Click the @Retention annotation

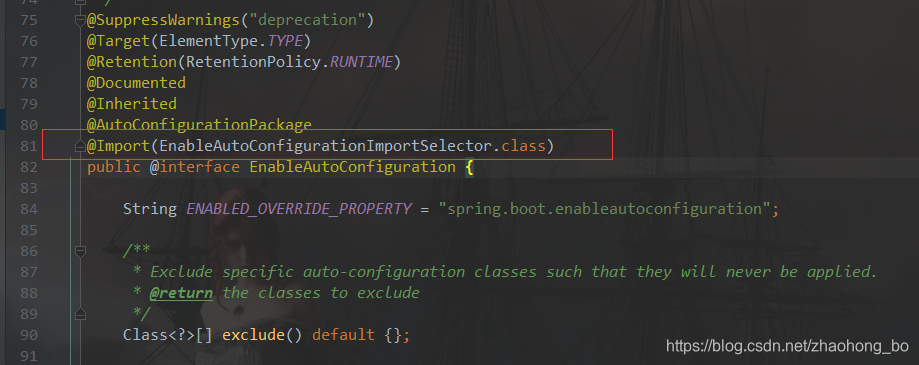(132, 62)
